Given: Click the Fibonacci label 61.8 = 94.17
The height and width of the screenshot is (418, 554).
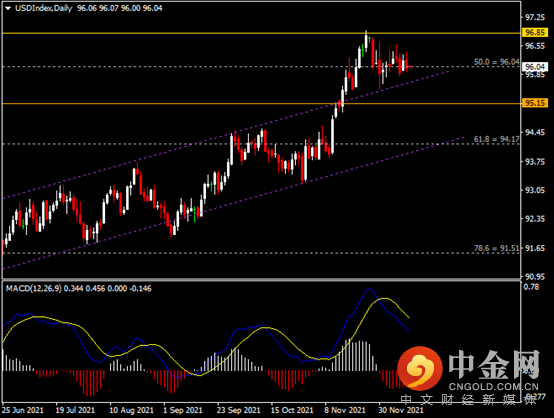Looking at the screenshot, I should [x=497, y=139].
